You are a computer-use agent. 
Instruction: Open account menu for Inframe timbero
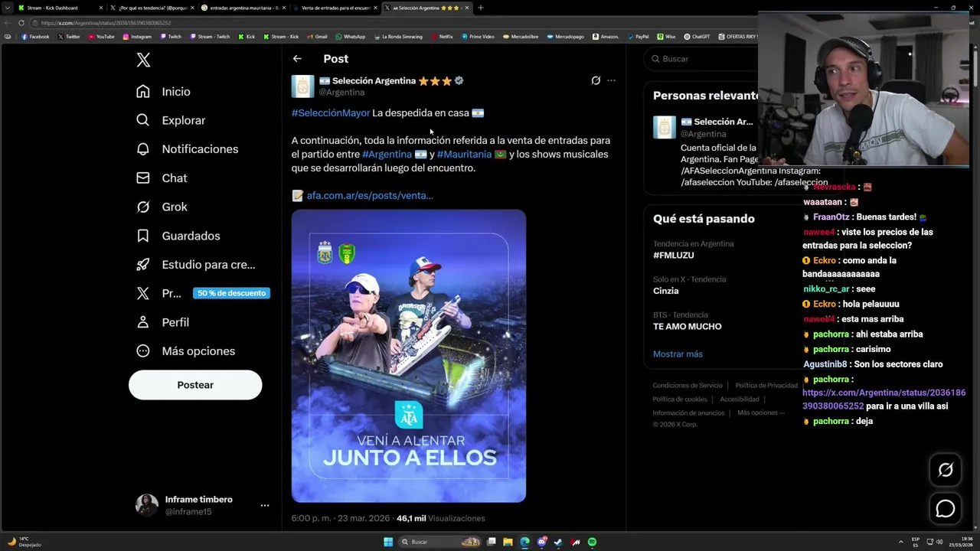pyautogui.click(x=202, y=505)
